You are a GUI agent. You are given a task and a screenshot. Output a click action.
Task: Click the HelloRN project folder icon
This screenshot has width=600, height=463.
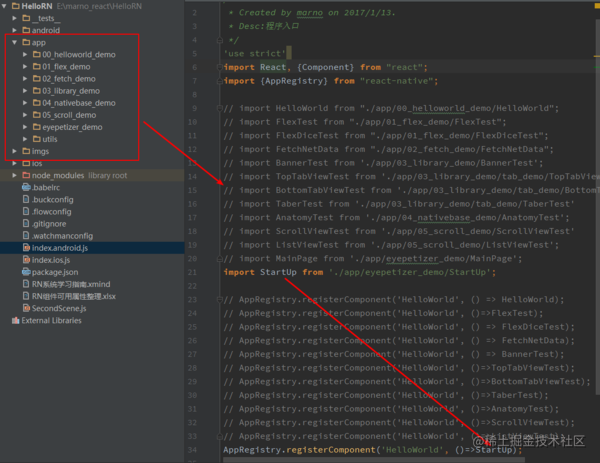[x=16, y=6]
